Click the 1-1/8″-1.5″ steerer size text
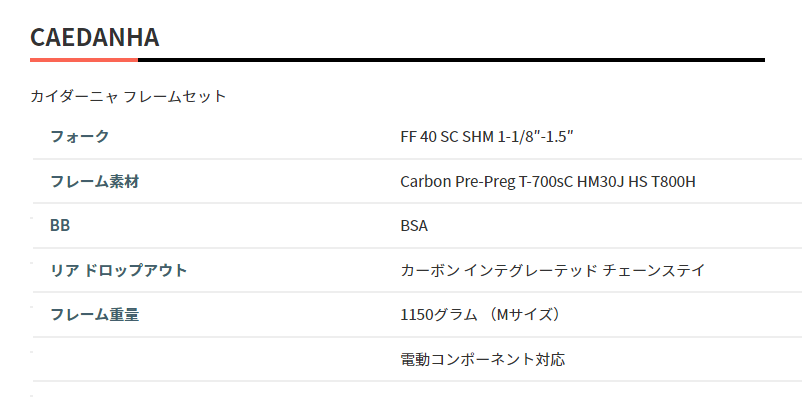 (535, 137)
